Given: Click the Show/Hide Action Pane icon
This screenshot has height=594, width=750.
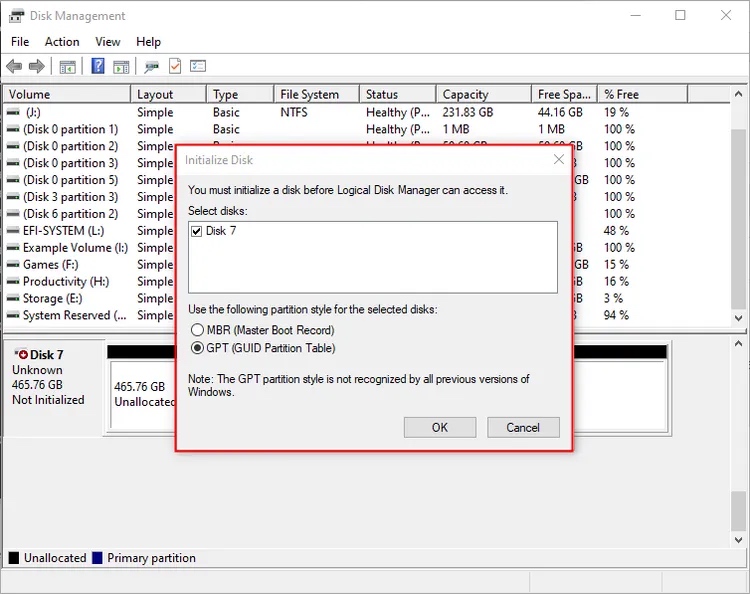Looking at the screenshot, I should pos(121,66).
